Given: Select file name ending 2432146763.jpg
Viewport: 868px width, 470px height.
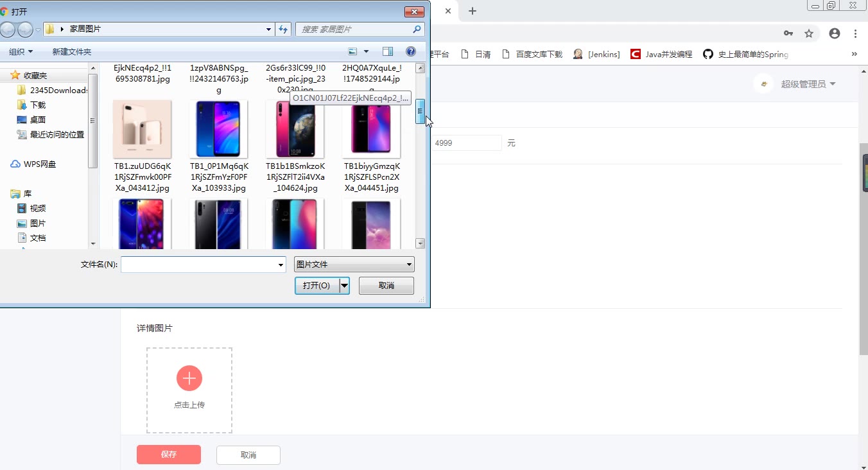Looking at the screenshot, I should pos(218,78).
